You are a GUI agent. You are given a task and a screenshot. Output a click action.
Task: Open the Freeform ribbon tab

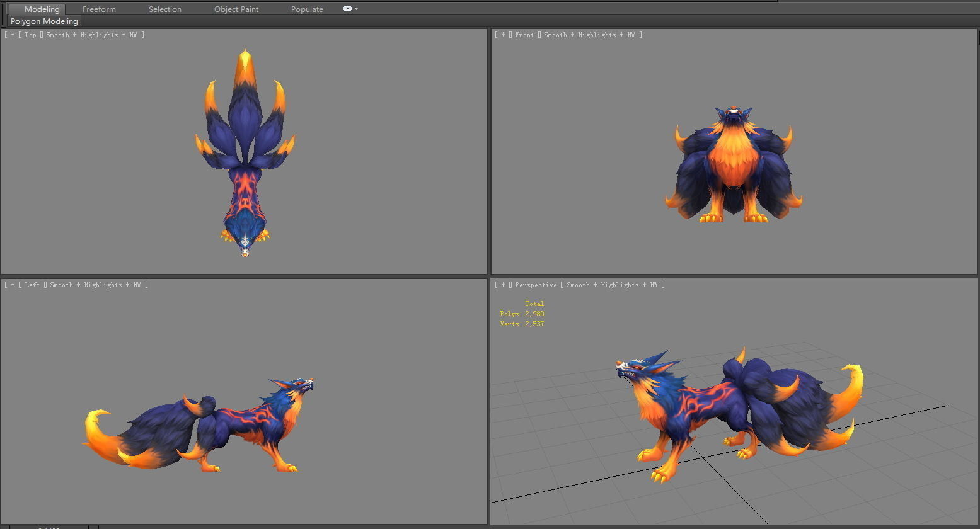point(99,9)
